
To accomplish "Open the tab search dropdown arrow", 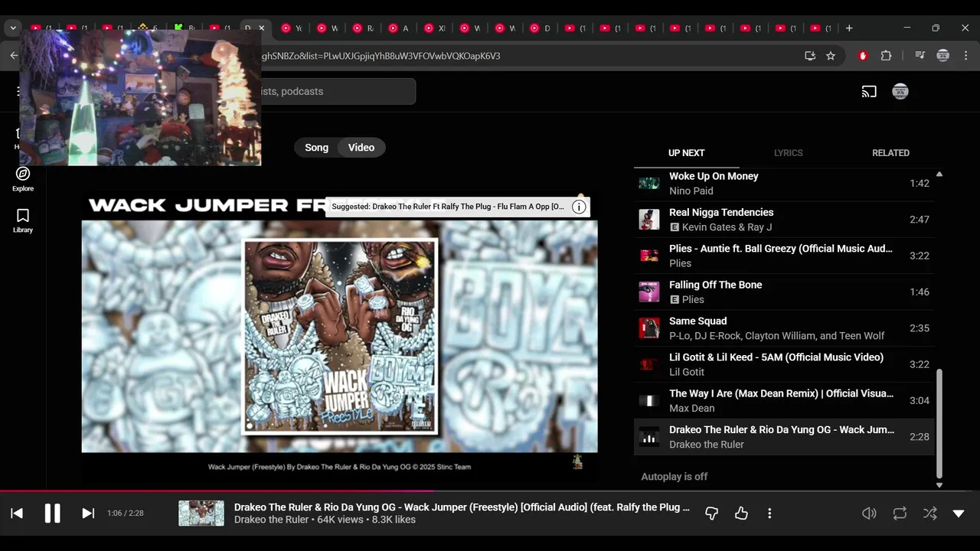I will click(x=13, y=28).
